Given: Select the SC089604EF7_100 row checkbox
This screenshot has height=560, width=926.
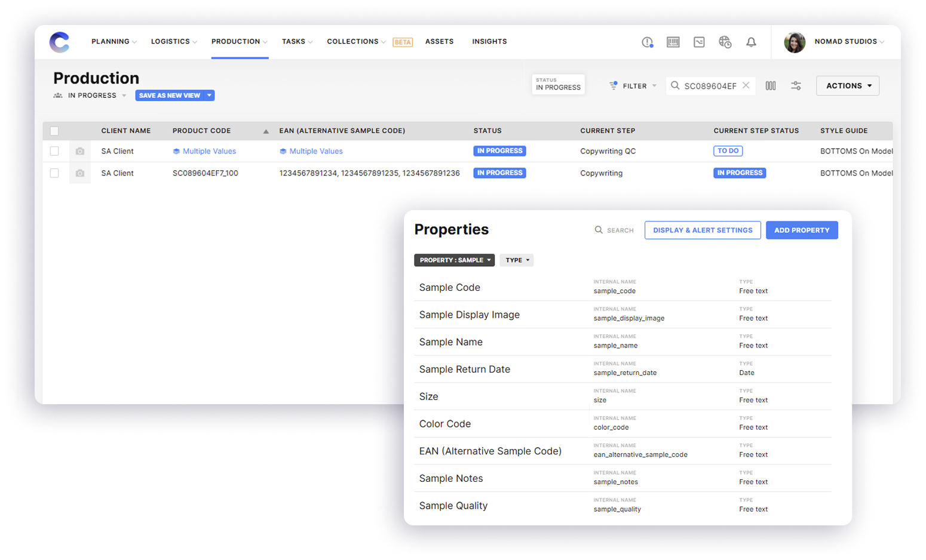Looking at the screenshot, I should coord(54,173).
